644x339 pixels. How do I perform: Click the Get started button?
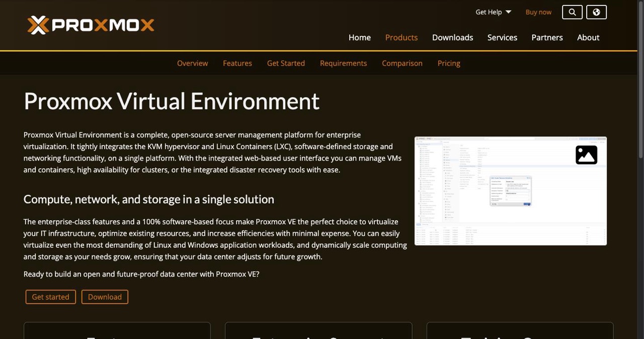point(51,297)
